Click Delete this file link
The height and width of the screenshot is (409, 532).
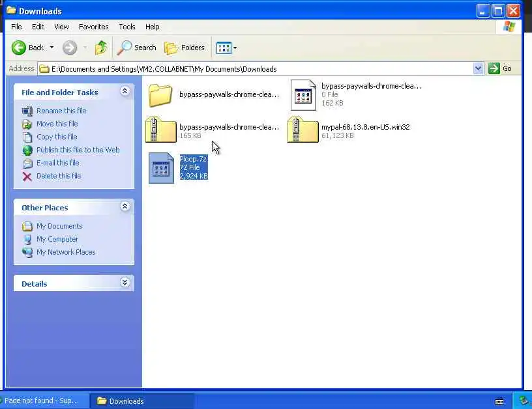59,176
